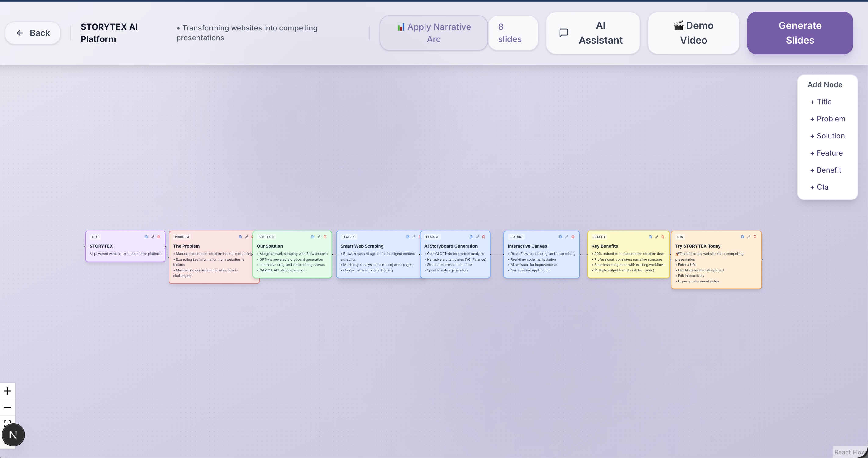Open the notes document icon on Smart Web Scraping node
Screen dimensions: 868x458
tap(408, 237)
